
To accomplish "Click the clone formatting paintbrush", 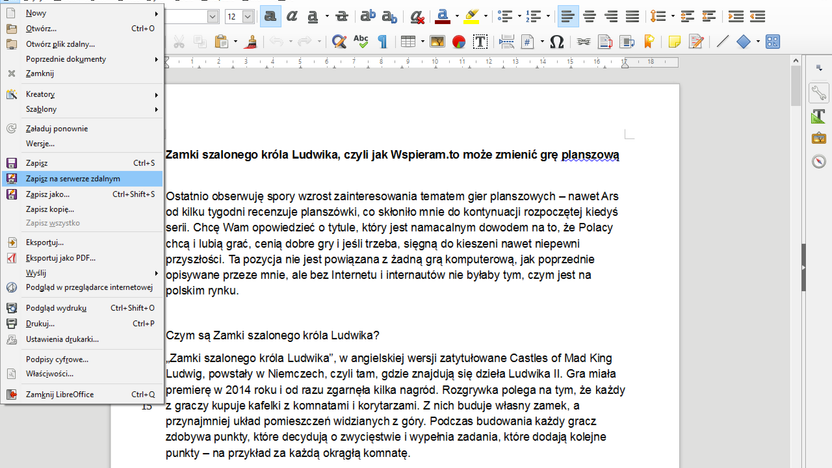I will point(252,41).
